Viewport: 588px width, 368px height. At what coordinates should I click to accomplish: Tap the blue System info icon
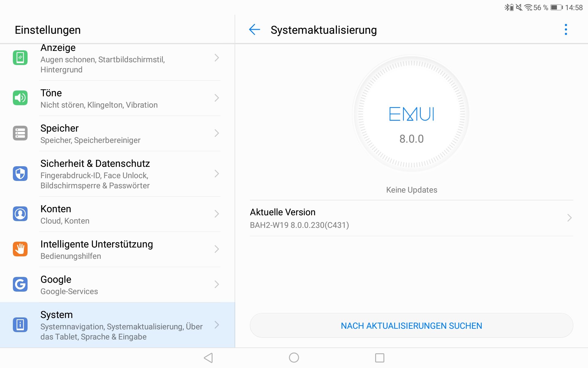(x=20, y=324)
